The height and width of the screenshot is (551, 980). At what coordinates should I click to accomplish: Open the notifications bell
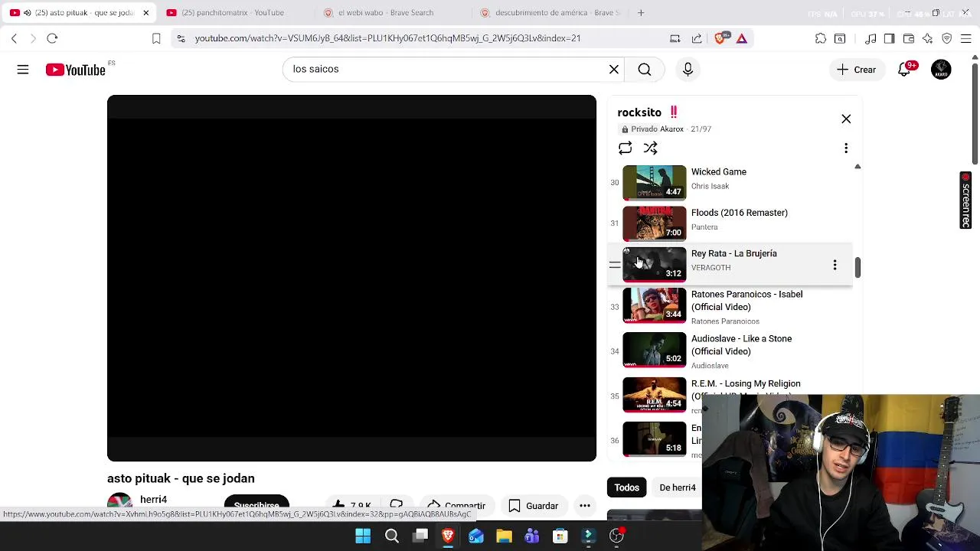[905, 70]
